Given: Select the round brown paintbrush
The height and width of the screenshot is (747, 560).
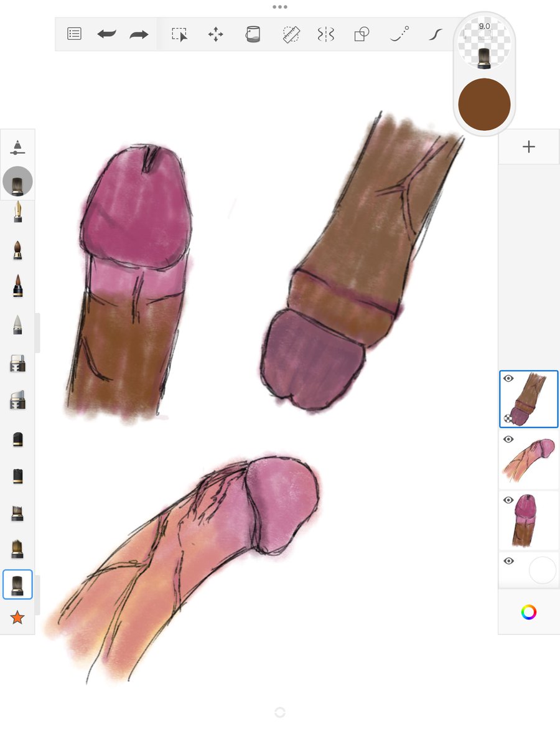Looking at the screenshot, I should point(17,250).
